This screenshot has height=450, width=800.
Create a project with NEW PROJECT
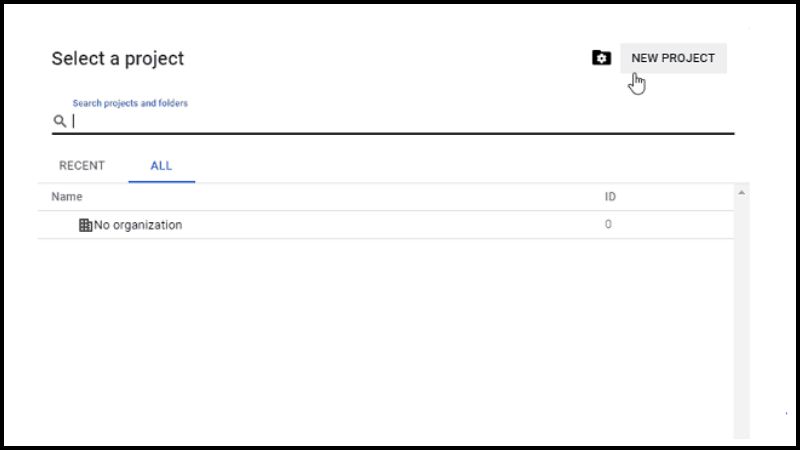(673, 58)
